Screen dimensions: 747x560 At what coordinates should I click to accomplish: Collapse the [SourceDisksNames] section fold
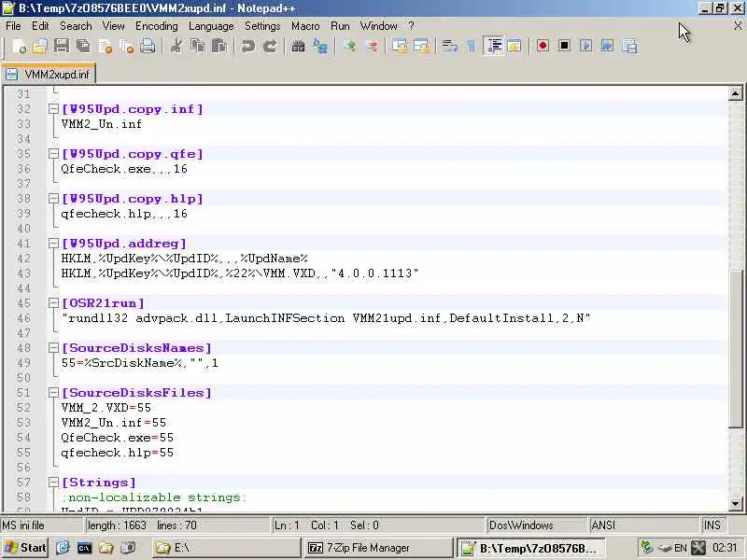tap(53, 347)
